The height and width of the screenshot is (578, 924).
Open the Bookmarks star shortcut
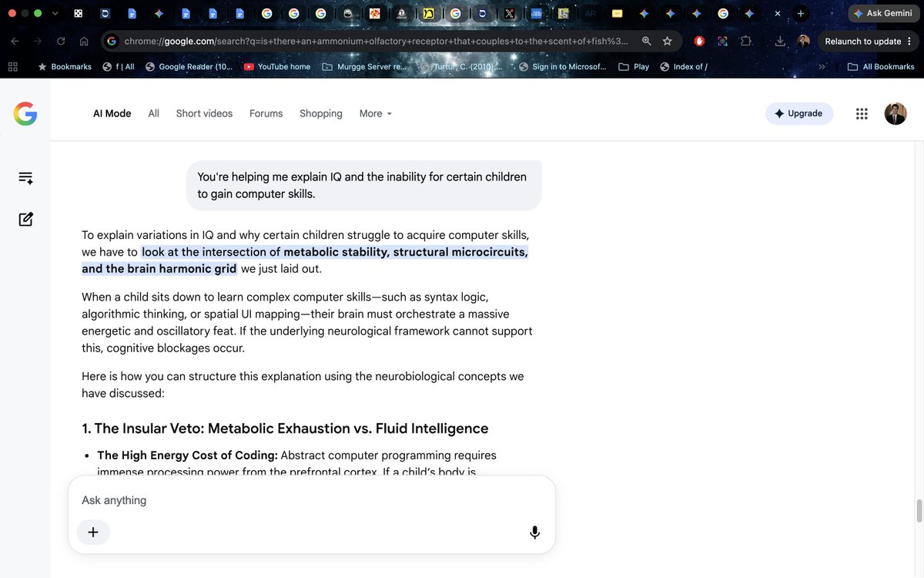65,67
